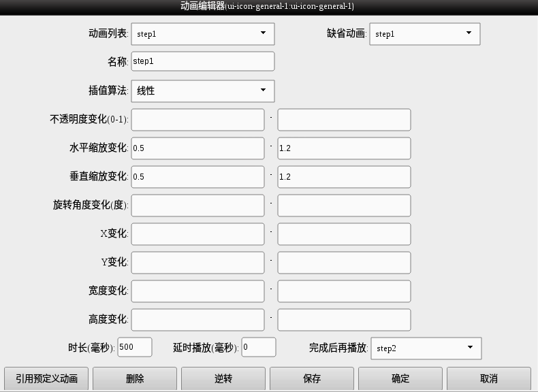
Task: Click the 高度变化 start value field
Action: coord(197,320)
